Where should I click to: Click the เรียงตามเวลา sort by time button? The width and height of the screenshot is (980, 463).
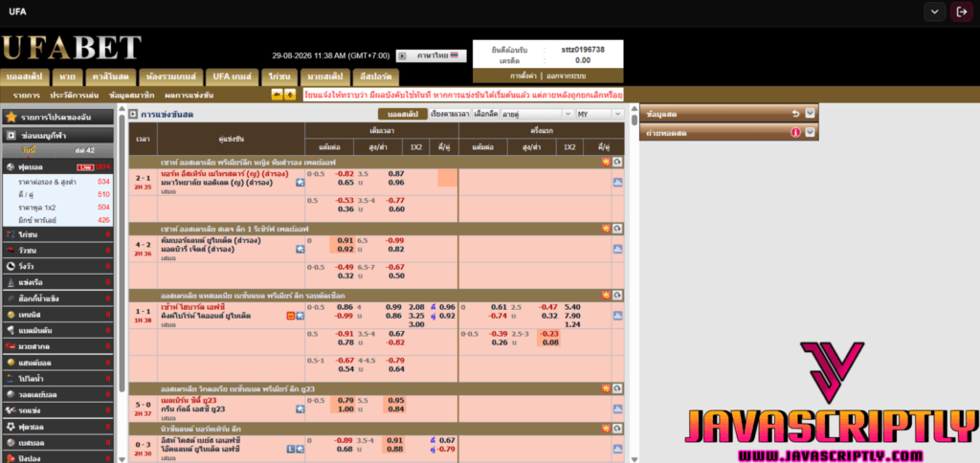click(450, 115)
